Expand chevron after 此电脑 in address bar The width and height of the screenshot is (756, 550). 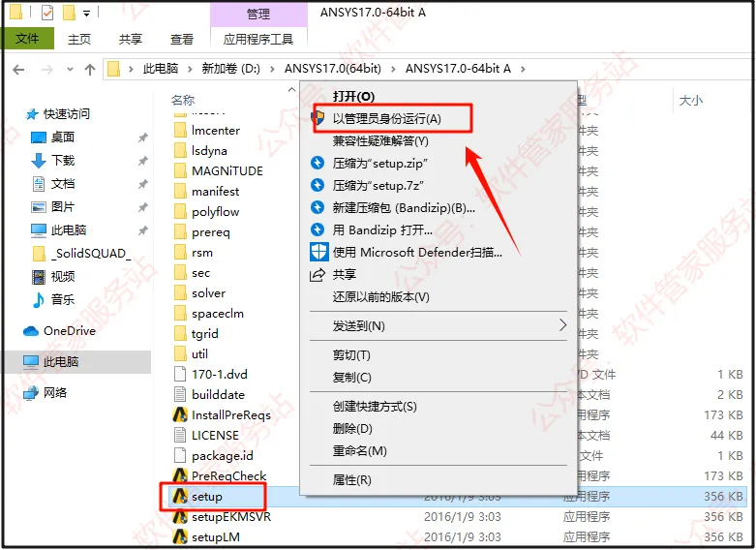[190, 69]
